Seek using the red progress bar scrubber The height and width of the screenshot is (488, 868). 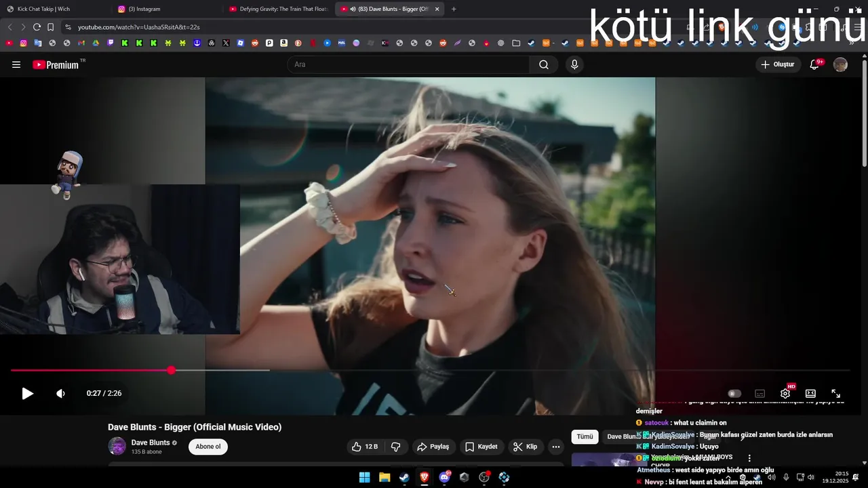pos(172,370)
